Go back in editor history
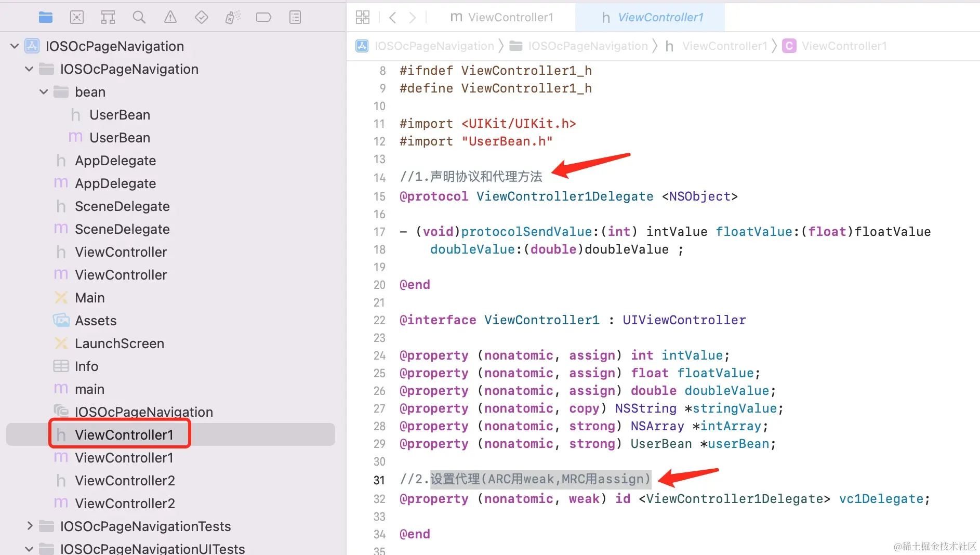 click(x=393, y=18)
